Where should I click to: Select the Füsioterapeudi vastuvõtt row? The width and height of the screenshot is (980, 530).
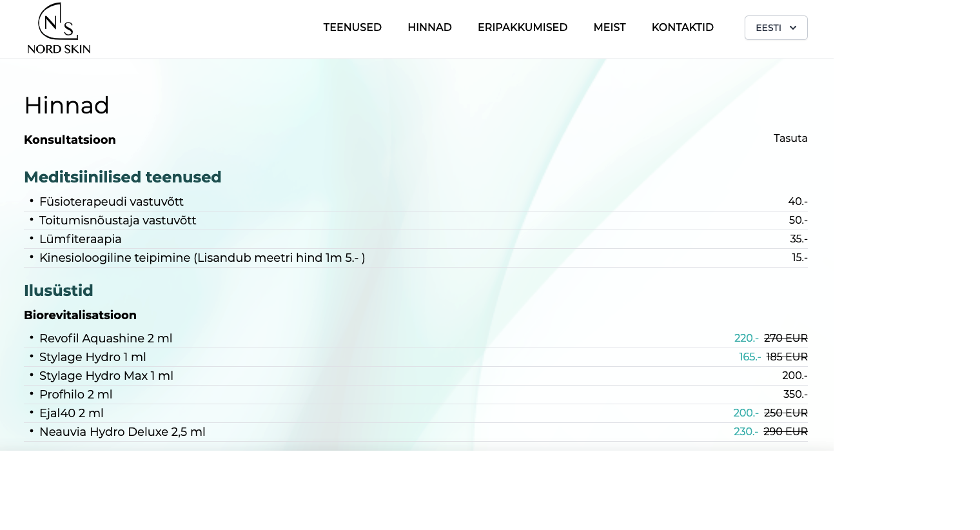click(x=112, y=202)
